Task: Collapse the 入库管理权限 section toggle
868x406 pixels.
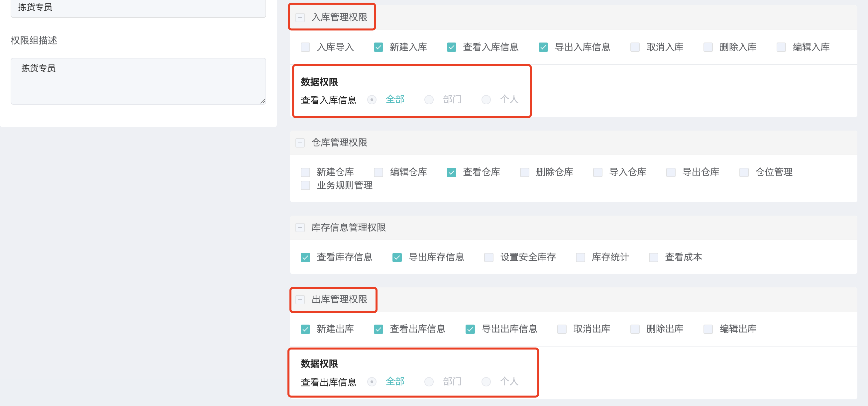Action: [300, 17]
